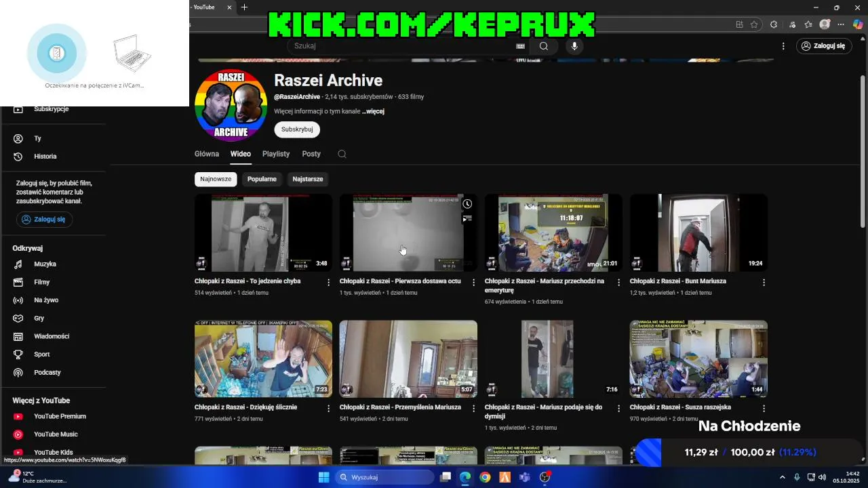The width and height of the screenshot is (868, 488).
Task: Filter videos by Popularne chip
Action: [x=262, y=179]
